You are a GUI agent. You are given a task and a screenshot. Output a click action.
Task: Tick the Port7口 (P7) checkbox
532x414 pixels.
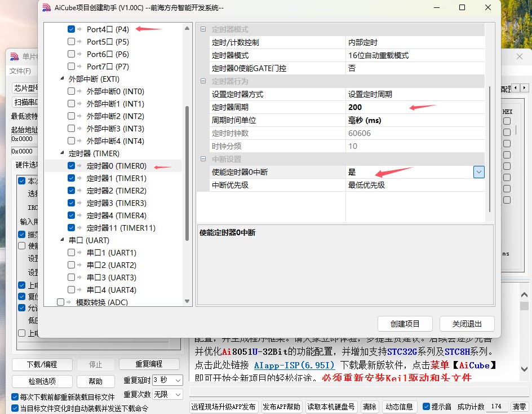[71, 66]
